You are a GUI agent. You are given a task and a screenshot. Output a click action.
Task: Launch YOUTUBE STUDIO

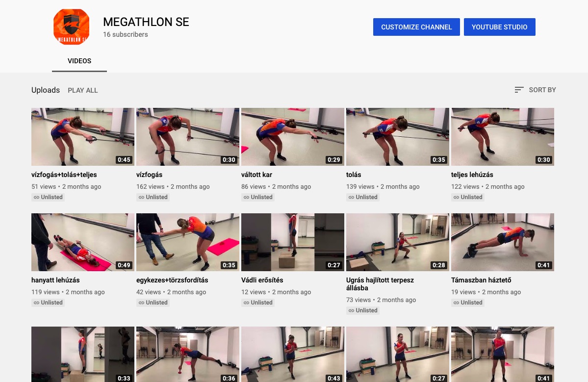point(500,27)
